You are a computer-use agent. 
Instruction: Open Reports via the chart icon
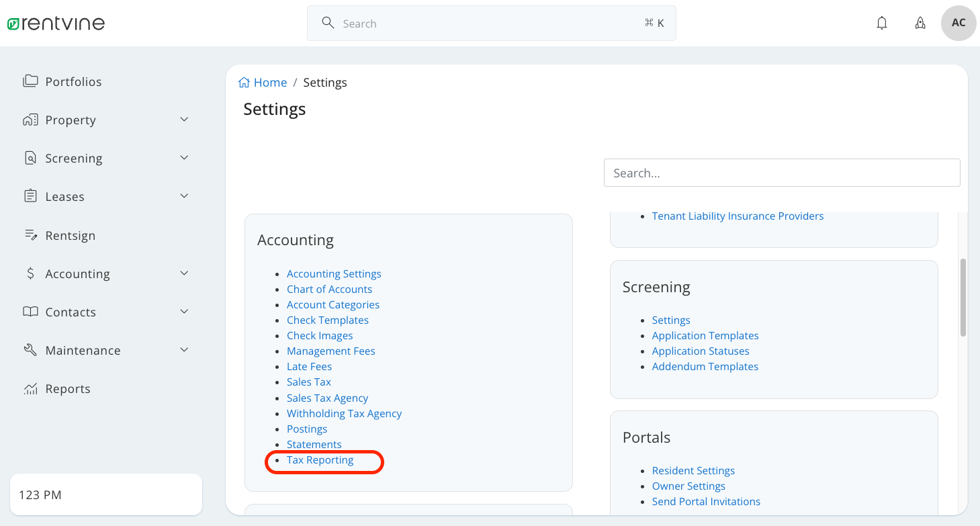(30, 388)
